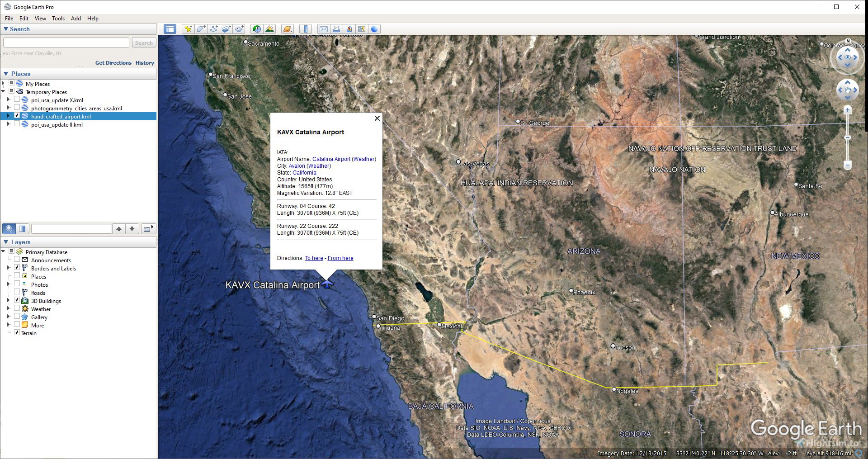Expand the My Places folder
The height and width of the screenshot is (459, 868).
[4, 83]
